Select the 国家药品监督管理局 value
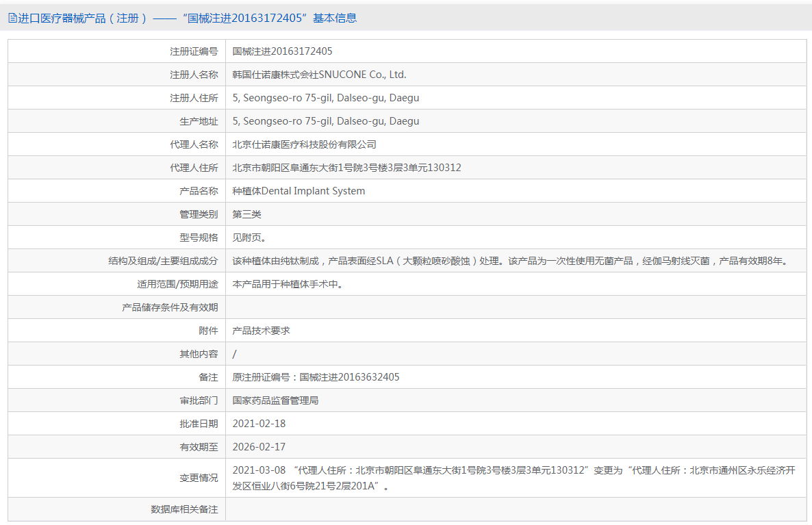This screenshot has height=525, width=812. [x=275, y=400]
